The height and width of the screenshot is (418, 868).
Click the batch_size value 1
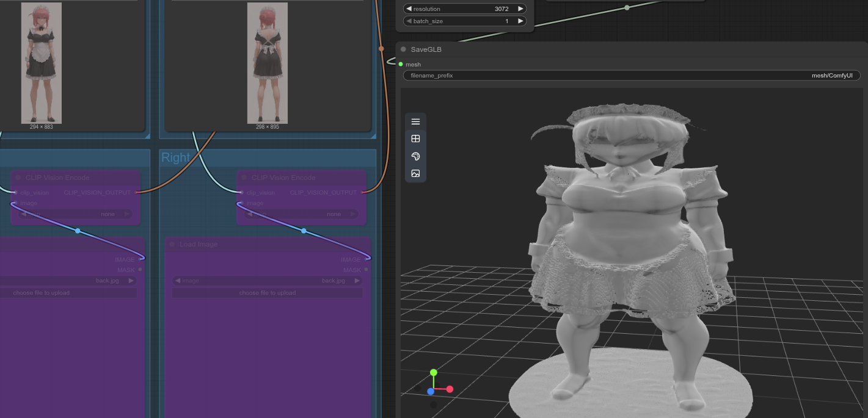[x=506, y=21]
